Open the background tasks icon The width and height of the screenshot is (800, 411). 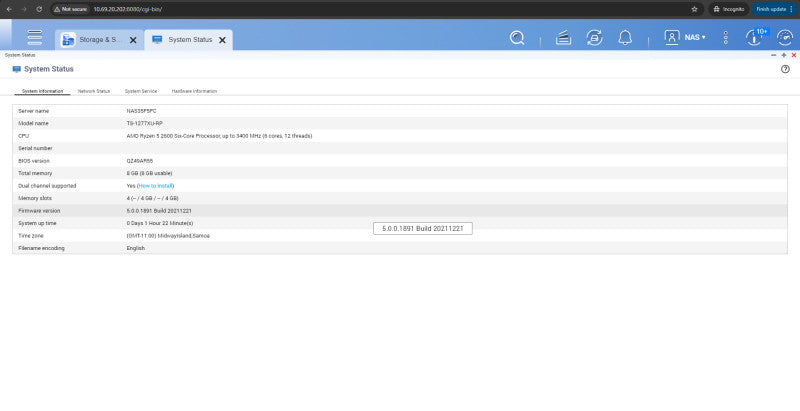point(563,38)
